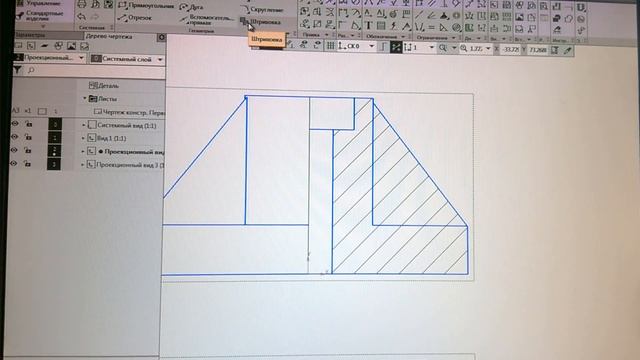Screen dimensions: 640x360
Task: Click the gear settings icon on tree panel
Action: click(162, 37)
